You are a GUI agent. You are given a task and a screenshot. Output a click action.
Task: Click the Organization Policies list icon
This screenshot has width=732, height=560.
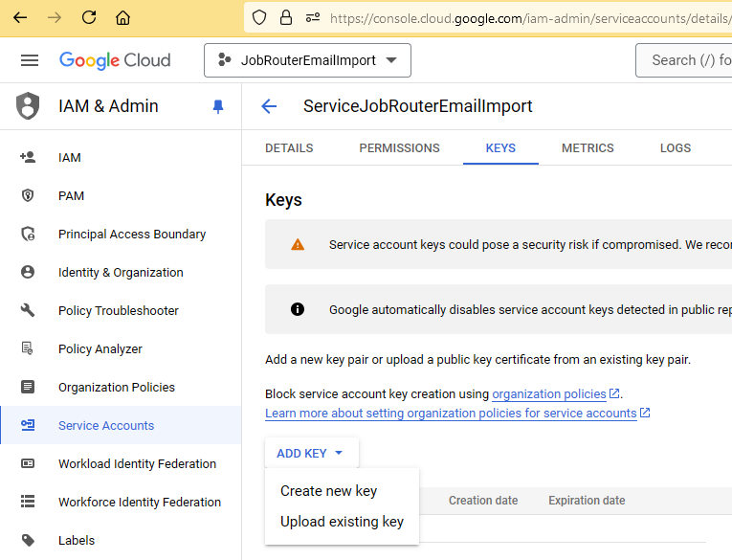[28, 387]
